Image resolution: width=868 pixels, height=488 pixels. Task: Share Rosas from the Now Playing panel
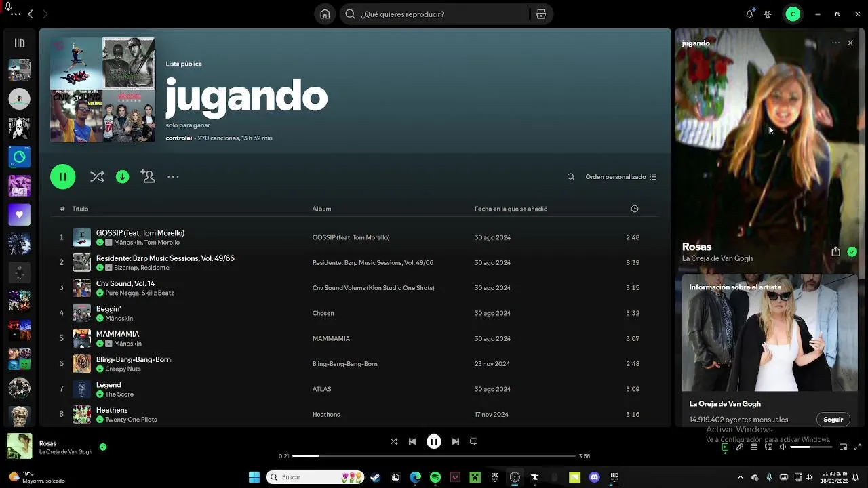tap(835, 251)
